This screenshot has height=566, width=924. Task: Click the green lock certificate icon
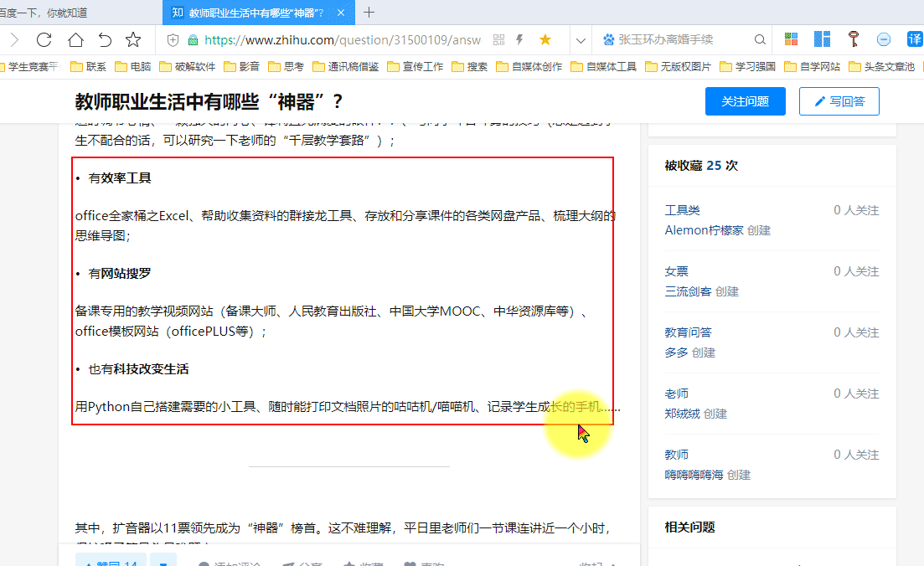click(x=193, y=40)
